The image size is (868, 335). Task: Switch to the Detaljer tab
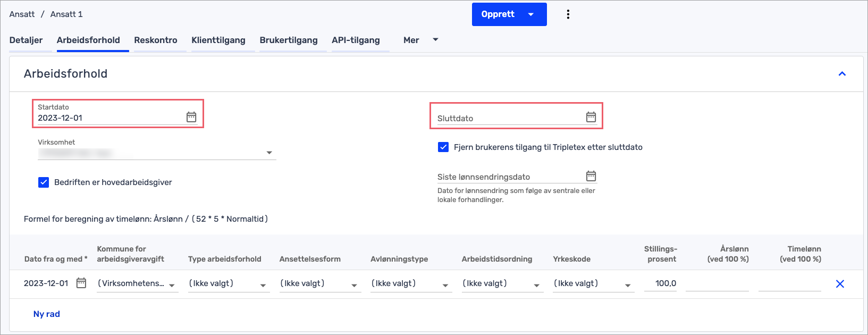pos(26,40)
